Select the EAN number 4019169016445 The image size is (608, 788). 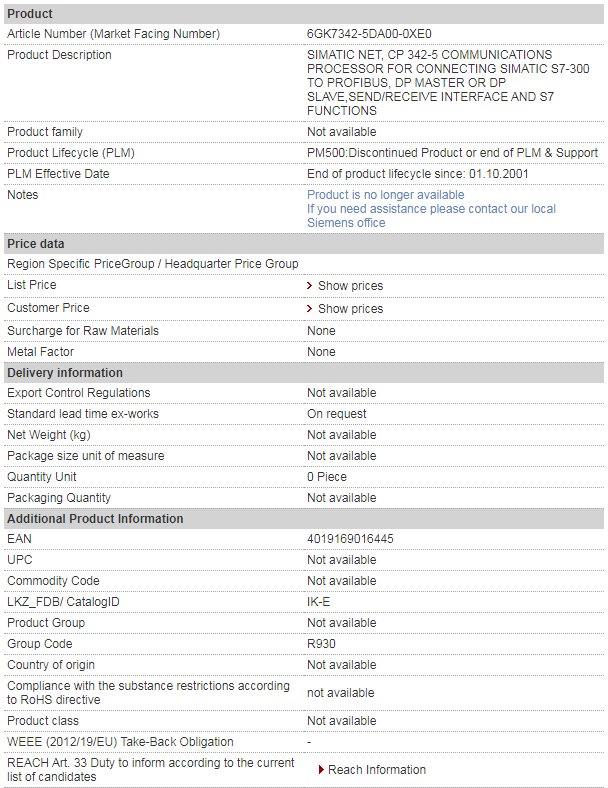[x=350, y=539]
